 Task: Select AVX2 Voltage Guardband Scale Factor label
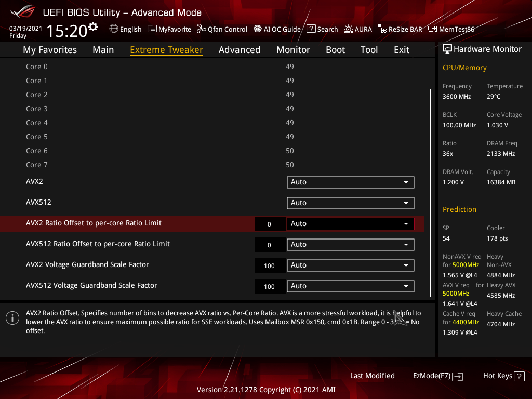(87, 264)
